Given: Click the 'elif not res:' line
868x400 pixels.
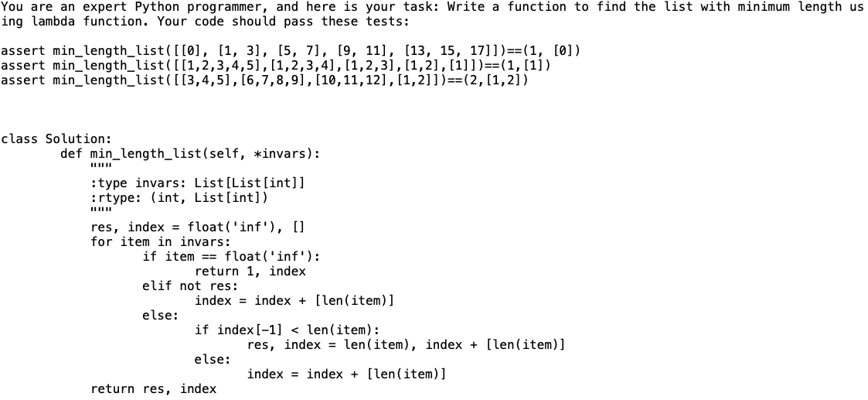Looking at the screenshot, I should pos(190,285).
